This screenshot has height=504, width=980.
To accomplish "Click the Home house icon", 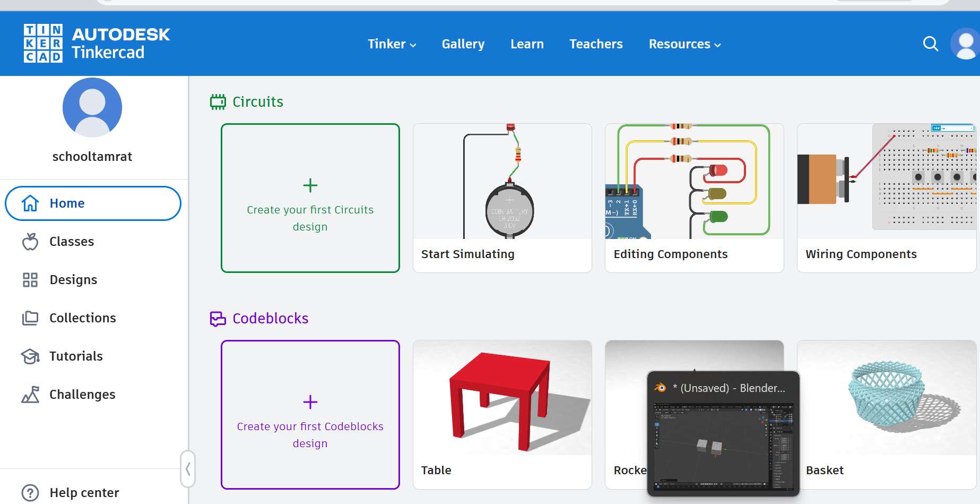I will pyautogui.click(x=30, y=203).
